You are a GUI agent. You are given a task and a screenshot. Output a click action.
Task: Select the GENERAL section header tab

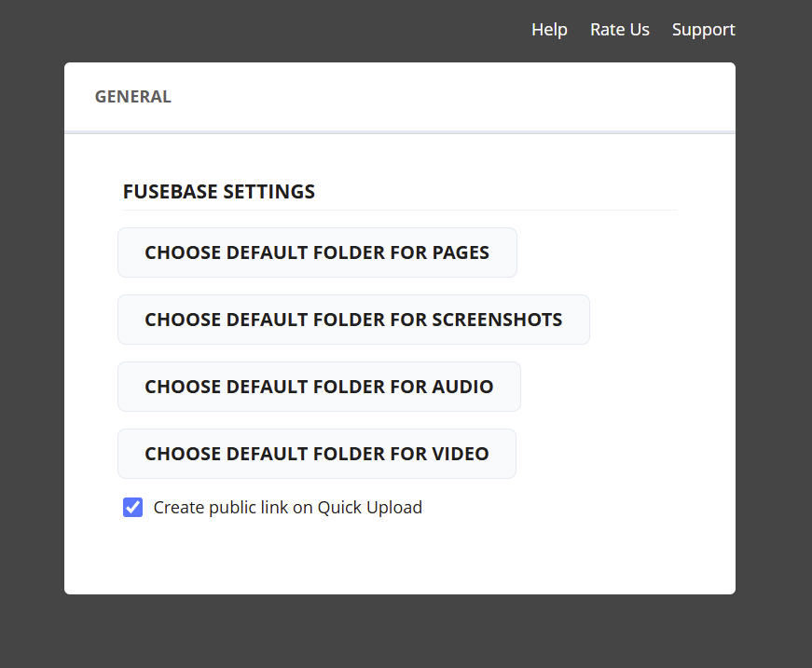133,97
